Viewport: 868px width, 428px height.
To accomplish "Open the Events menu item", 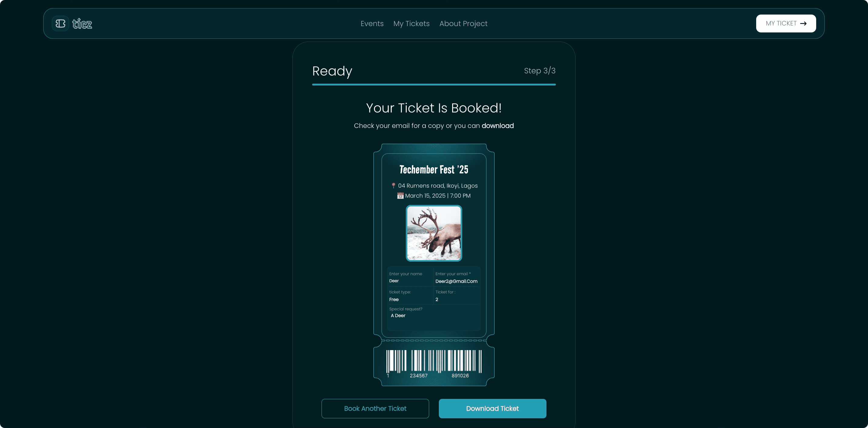I will tap(372, 24).
